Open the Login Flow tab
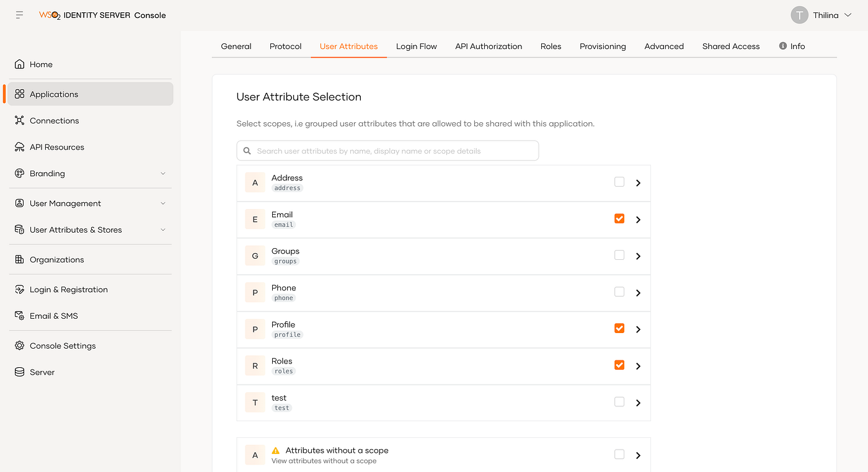 click(x=417, y=47)
